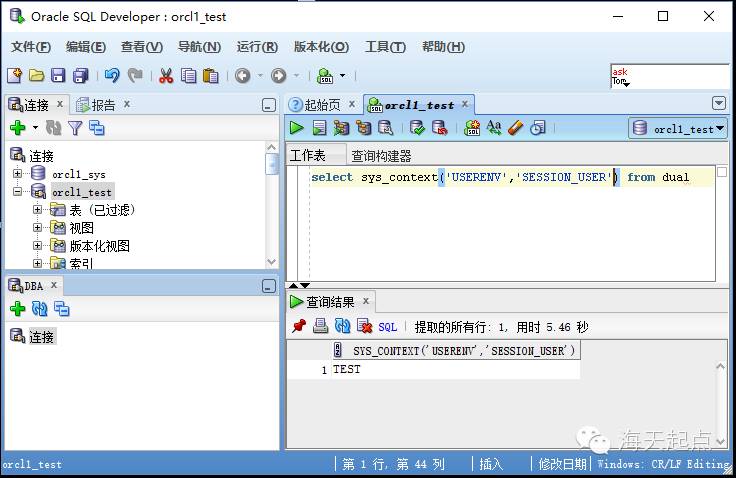This screenshot has width=736, height=478.
Task: Click the Cut scissors icon
Action: tap(166, 75)
